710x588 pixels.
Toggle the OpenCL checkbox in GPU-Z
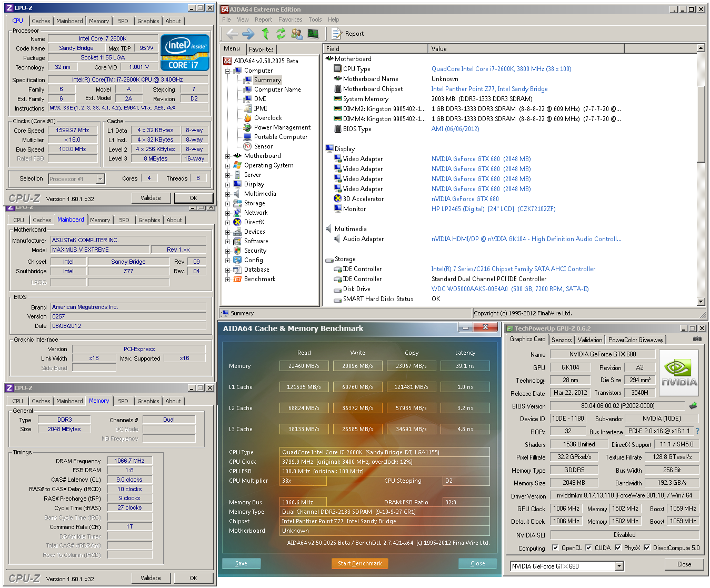point(555,548)
